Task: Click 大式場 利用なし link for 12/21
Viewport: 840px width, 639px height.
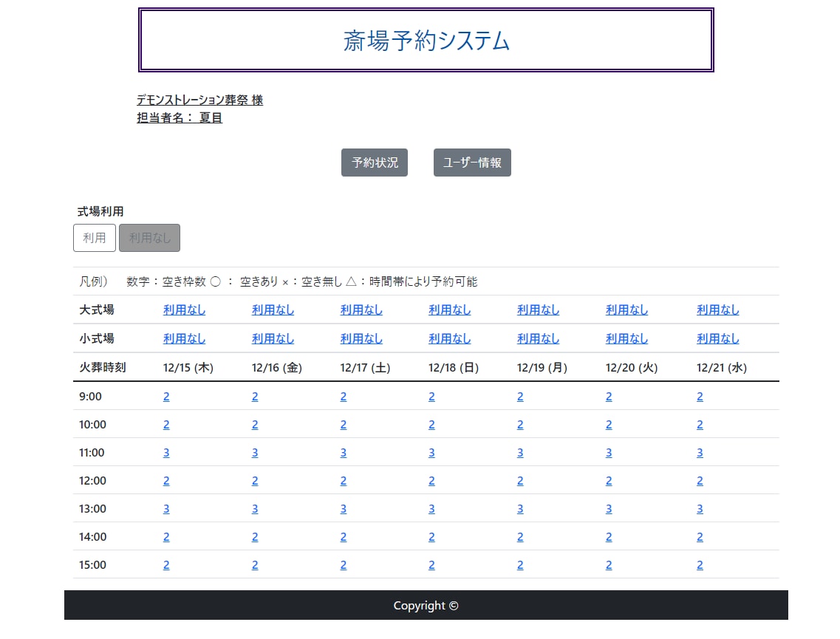Action: [x=718, y=310]
